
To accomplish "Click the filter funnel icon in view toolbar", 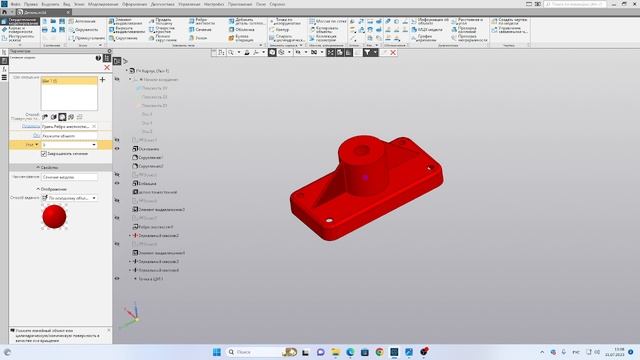I will click(367, 52).
